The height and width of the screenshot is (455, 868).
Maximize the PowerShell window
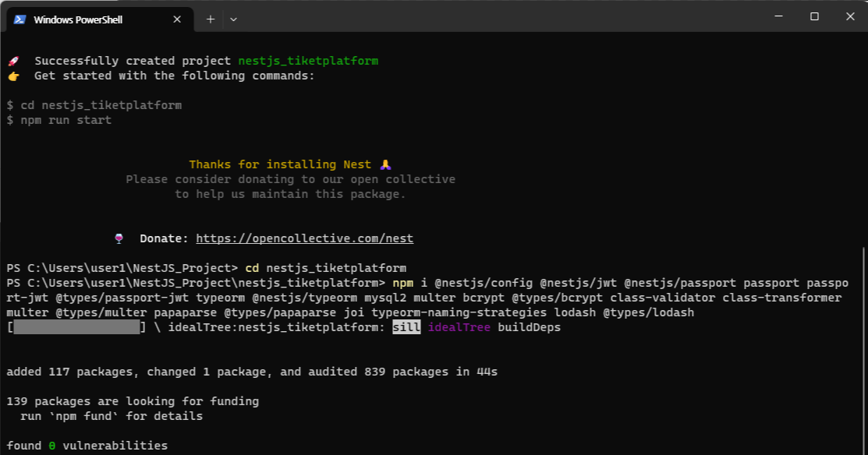814,16
